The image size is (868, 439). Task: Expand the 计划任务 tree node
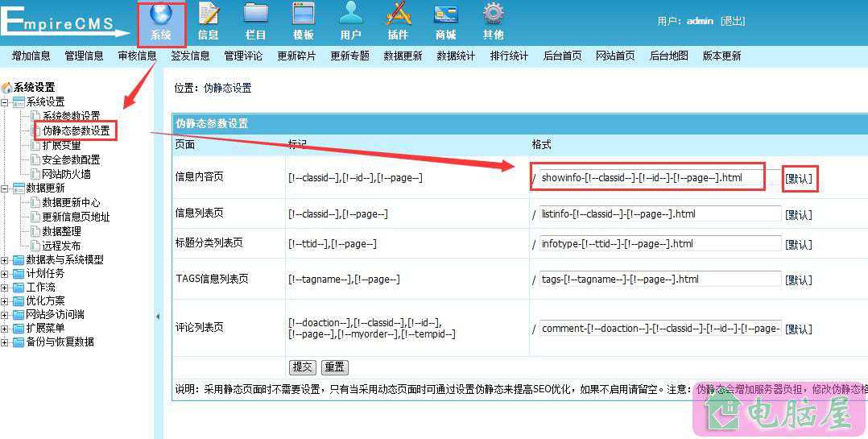click(x=5, y=274)
